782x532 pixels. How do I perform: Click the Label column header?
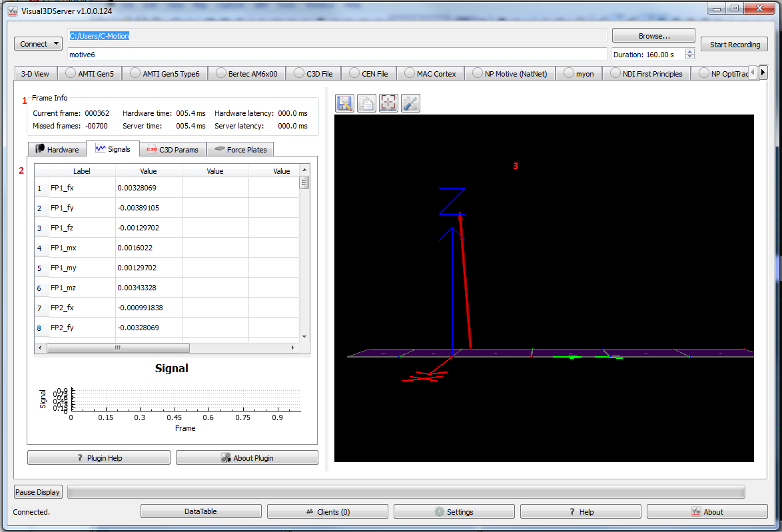click(x=83, y=171)
